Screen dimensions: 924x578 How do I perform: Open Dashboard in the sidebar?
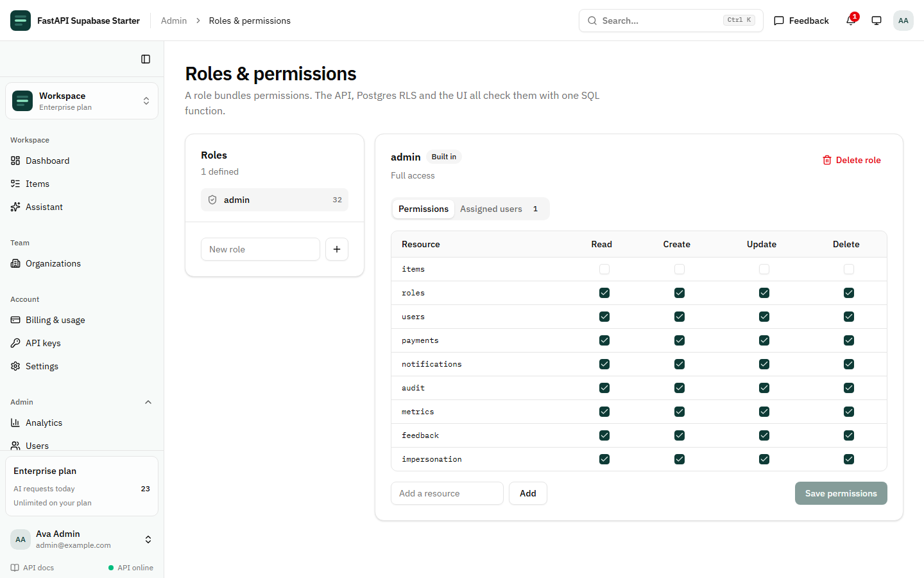click(x=81, y=161)
